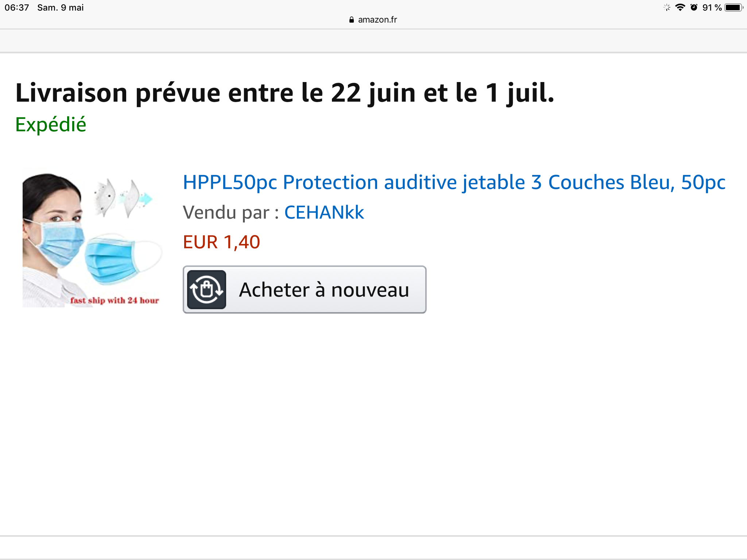Open the HPPL50pc Protection auditive product link
The image size is (747, 560).
(x=454, y=182)
